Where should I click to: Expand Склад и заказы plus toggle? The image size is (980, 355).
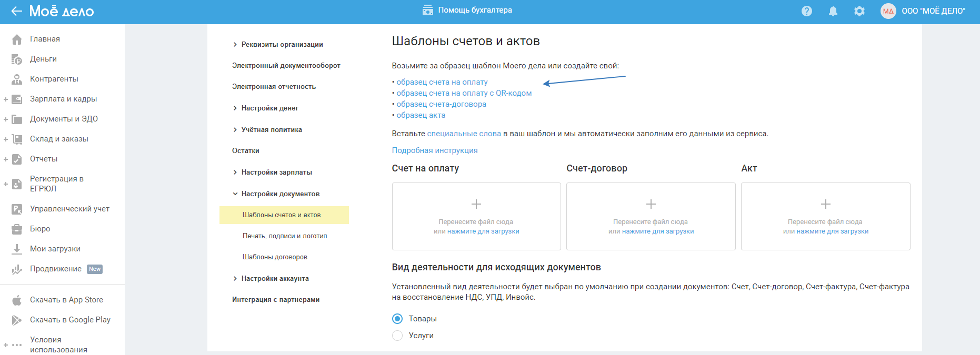[6, 139]
